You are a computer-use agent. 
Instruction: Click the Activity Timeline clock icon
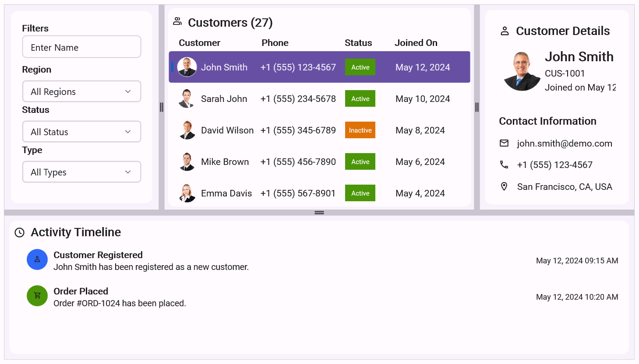click(x=20, y=232)
